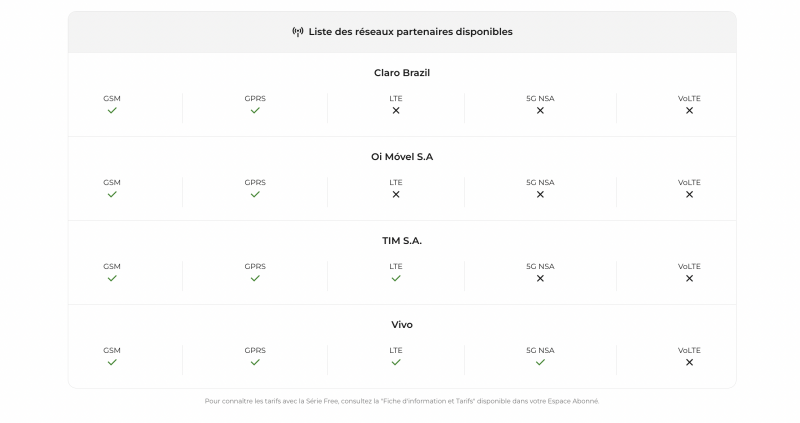Click the LTE checkmark under TIM S.A.
This screenshot has height=423, width=800.
pyautogui.click(x=396, y=278)
